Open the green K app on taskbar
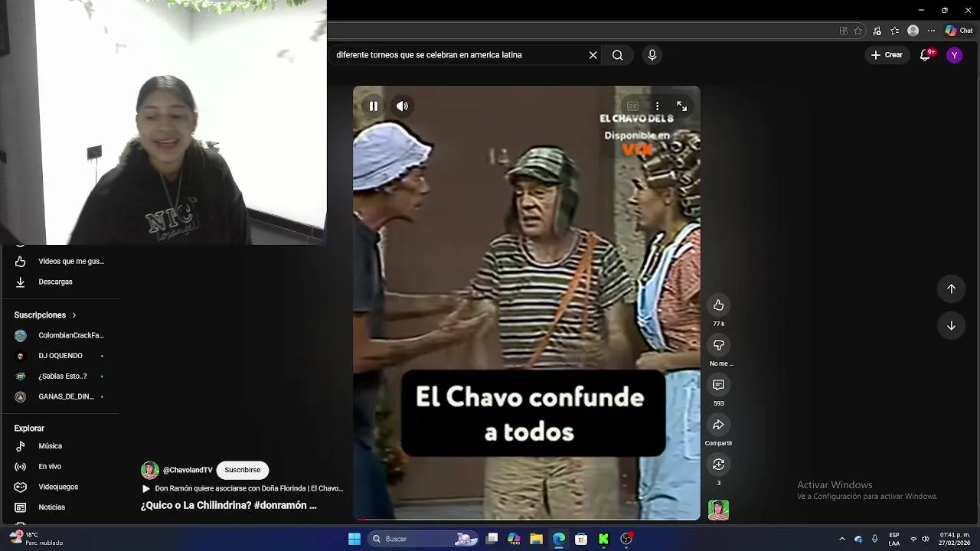 (x=603, y=539)
